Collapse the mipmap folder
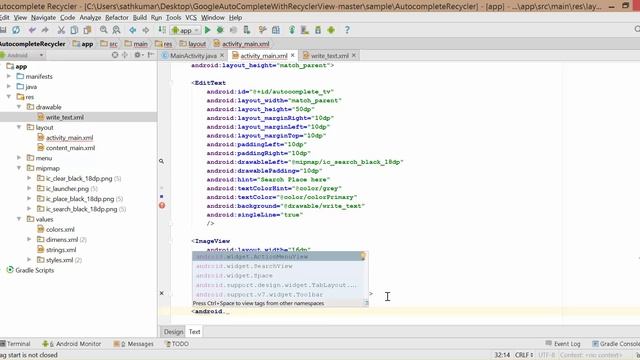640x360 pixels. (x=19, y=168)
